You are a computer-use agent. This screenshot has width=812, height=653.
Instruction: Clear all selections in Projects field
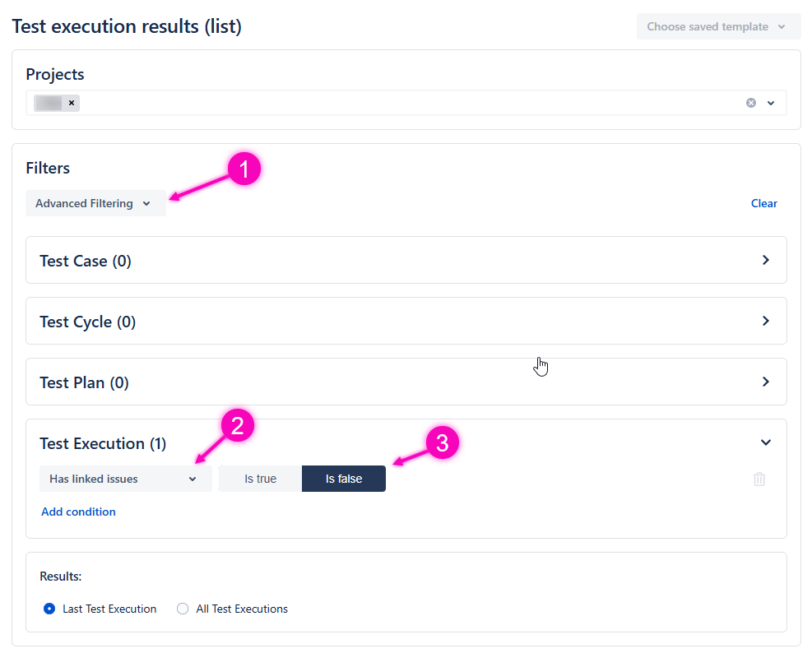(750, 103)
